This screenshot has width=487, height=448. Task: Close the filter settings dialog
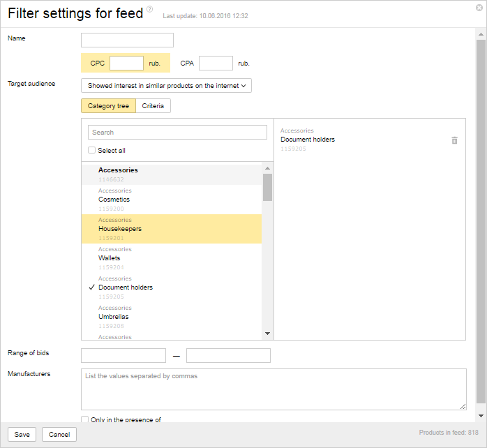point(479,7)
